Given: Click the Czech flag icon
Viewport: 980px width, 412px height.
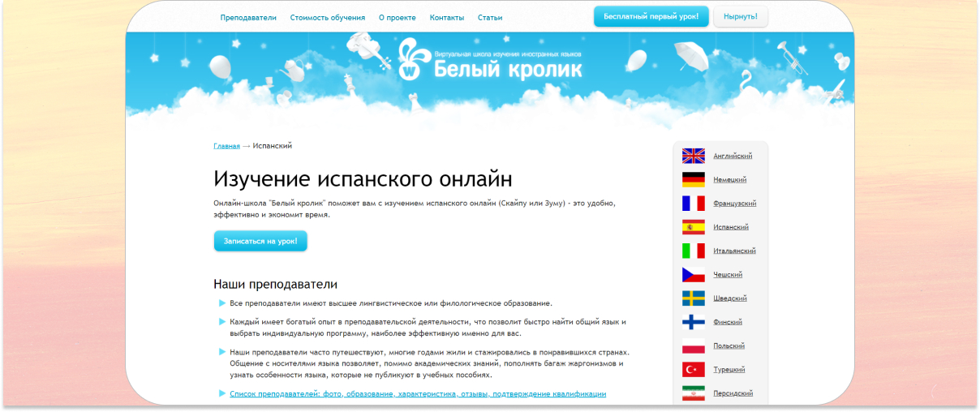Looking at the screenshot, I should 693,274.
